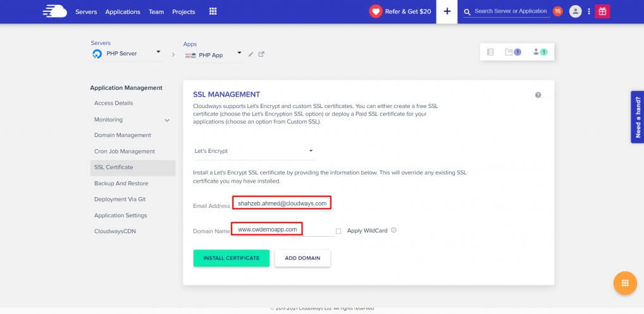Click the PHP App logo icon
644x314 pixels.
[x=190, y=55]
